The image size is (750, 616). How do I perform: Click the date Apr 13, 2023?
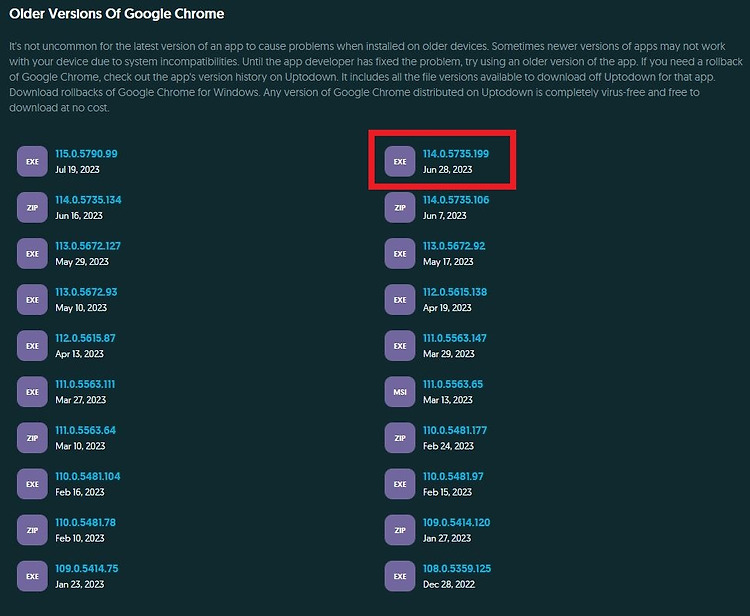[79, 353]
